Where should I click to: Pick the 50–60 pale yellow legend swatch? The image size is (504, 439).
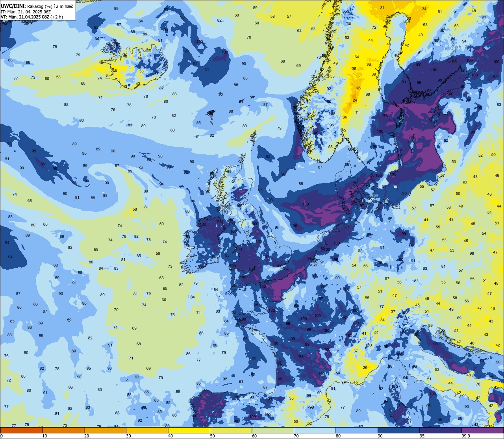(x=231, y=430)
